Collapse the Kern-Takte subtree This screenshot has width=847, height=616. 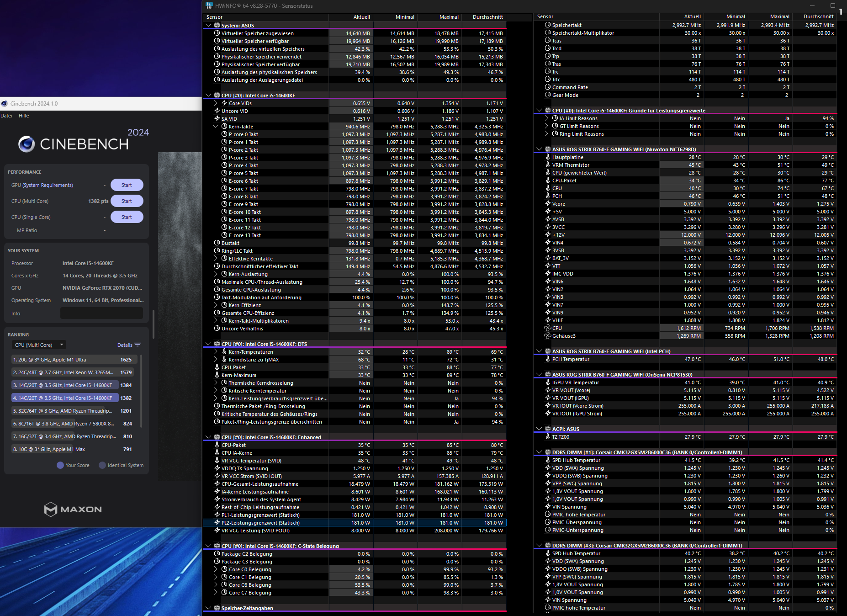pyautogui.click(x=216, y=127)
